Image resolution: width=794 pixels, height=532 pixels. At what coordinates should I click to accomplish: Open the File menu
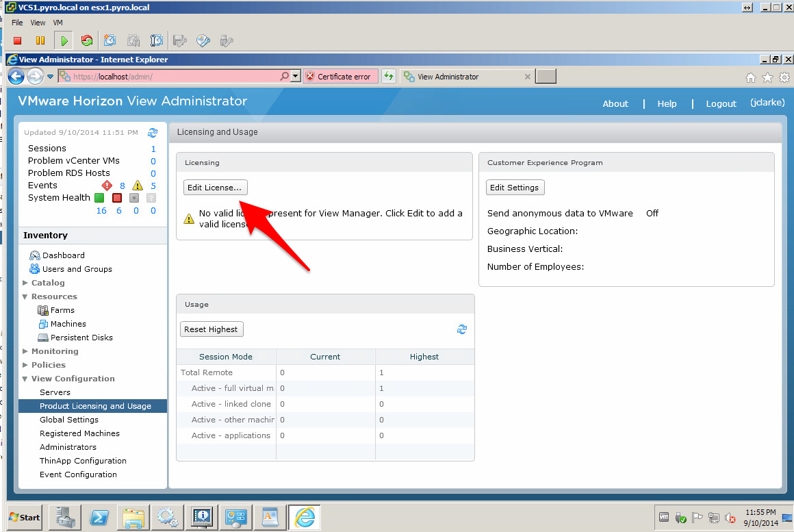pyautogui.click(x=17, y=23)
